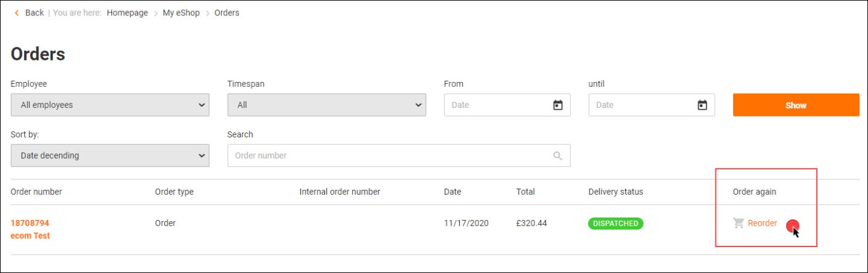
Task: Click the Reorder link
Action: tap(762, 223)
